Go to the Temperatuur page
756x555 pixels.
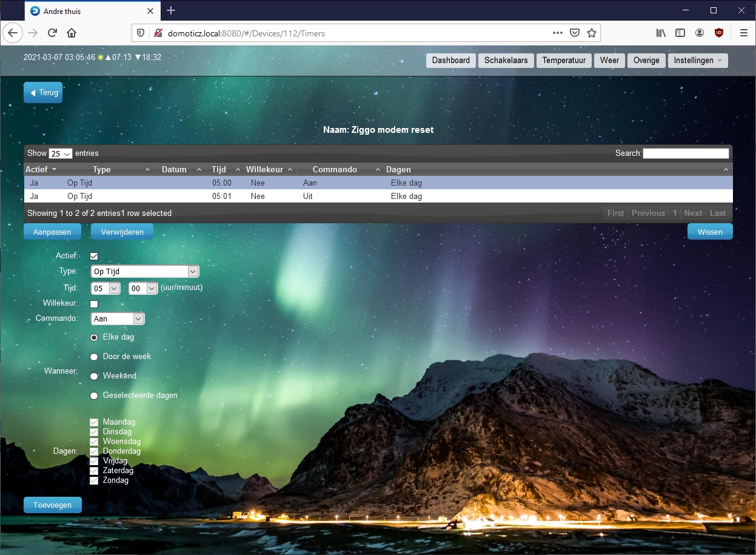pyautogui.click(x=564, y=61)
